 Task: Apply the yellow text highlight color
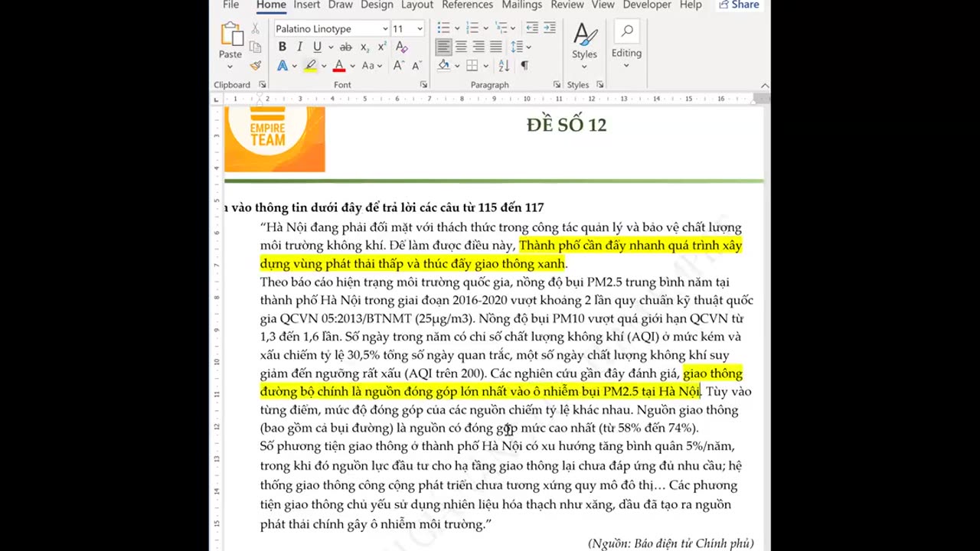click(x=310, y=66)
